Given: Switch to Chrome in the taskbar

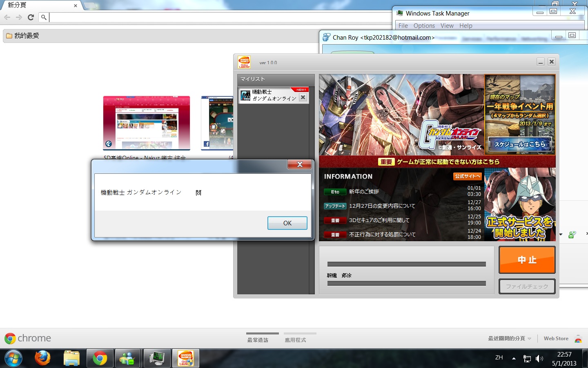Looking at the screenshot, I should coord(100,358).
